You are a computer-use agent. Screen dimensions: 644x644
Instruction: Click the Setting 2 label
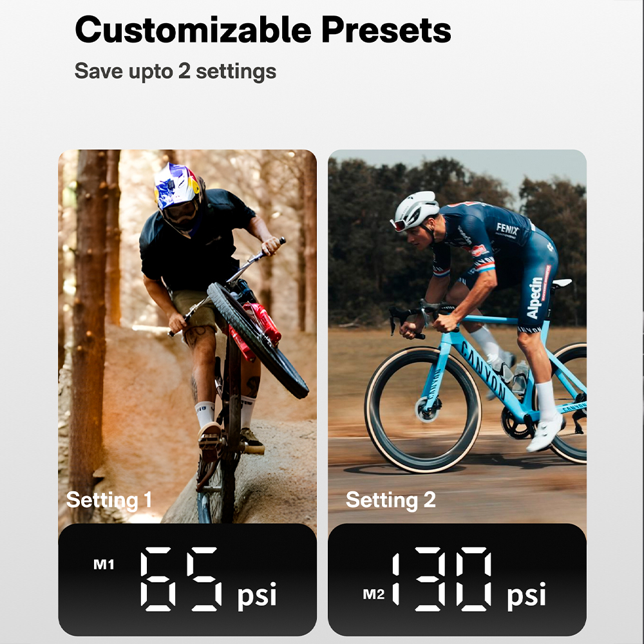[391, 500]
